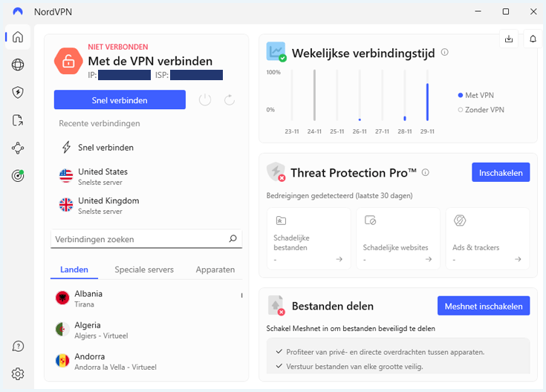Click the Threat Protection shield status icon
546x392 pixels.
click(276, 171)
